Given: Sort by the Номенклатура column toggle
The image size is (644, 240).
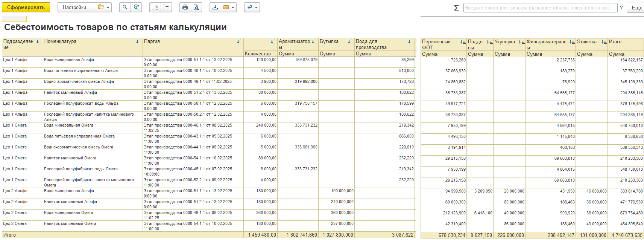Looking at the screenshot, I should [x=139, y=42].
